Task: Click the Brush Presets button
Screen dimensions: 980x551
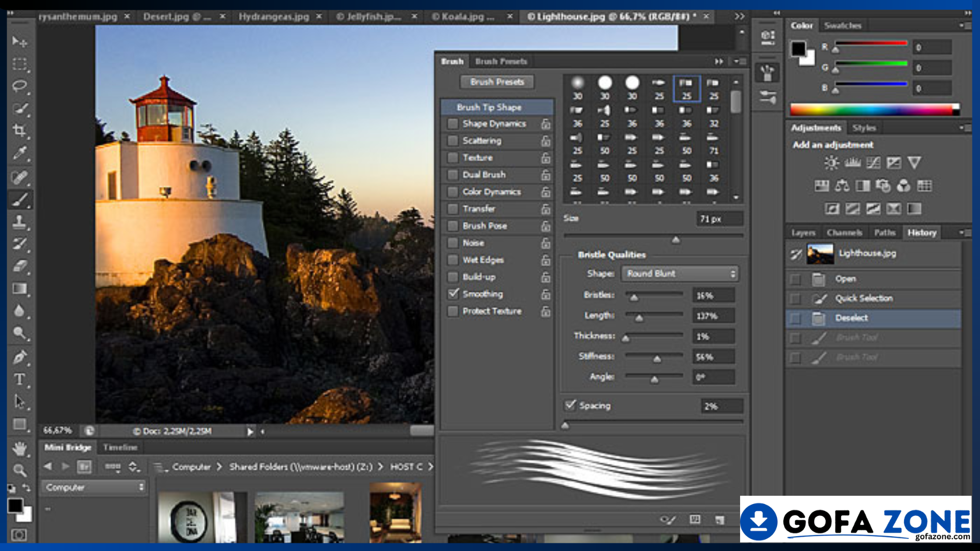Action: pos(497,82)
